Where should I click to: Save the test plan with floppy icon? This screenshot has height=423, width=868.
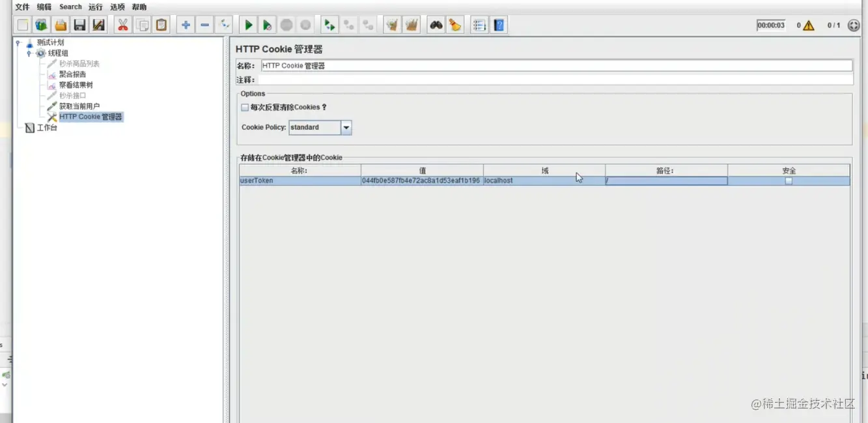pyautogui.click(x=79, y=25)
